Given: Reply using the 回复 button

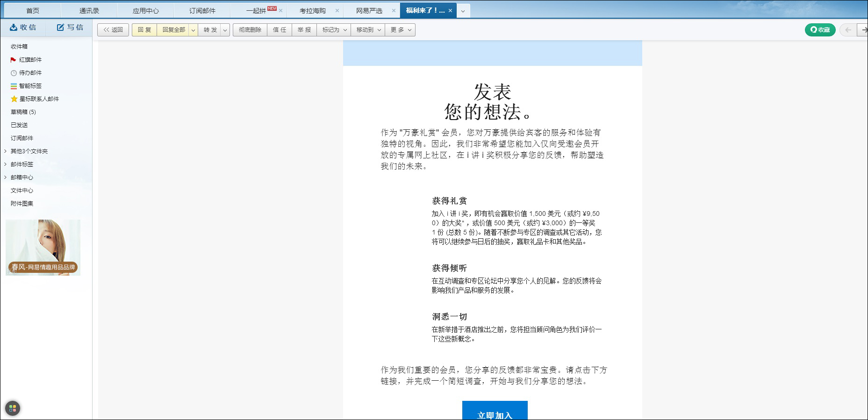Looking at the screenshot, I should point(144,30).
